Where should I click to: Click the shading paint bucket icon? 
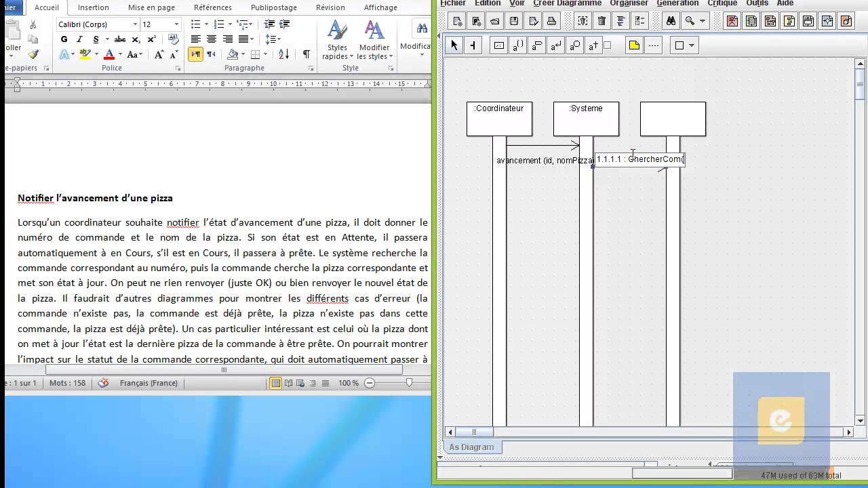[233, 54]
